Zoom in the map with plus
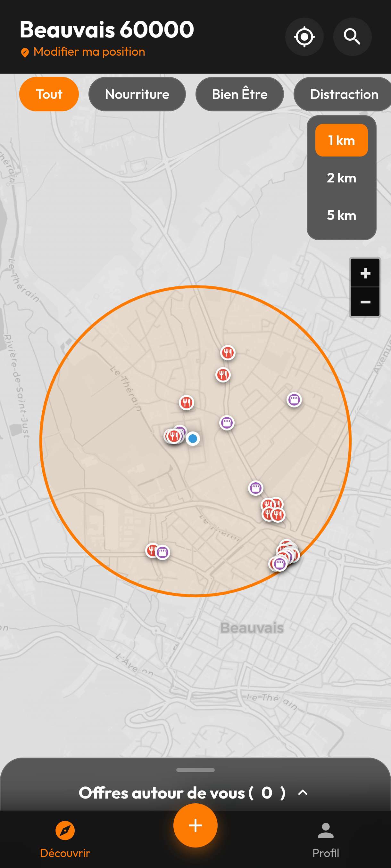The height and width of the screenshot is (868, 391). [x=365, y=273]
